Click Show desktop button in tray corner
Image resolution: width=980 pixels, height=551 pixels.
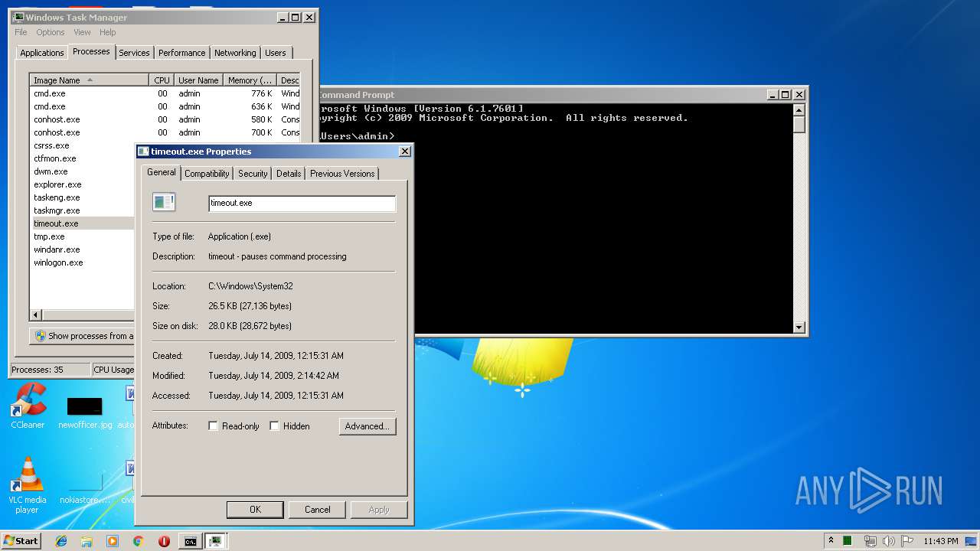click(972, 541)
